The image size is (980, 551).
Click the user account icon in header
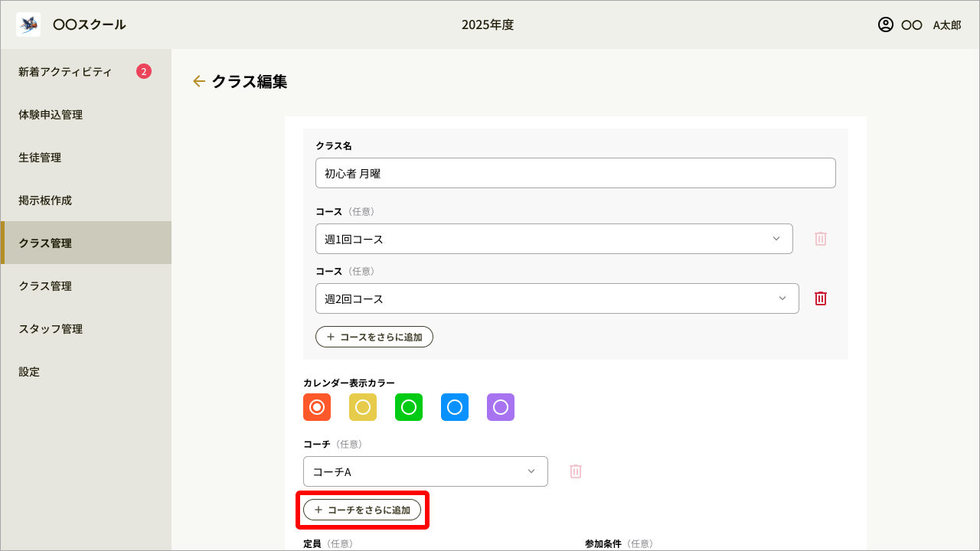[886, 24]
